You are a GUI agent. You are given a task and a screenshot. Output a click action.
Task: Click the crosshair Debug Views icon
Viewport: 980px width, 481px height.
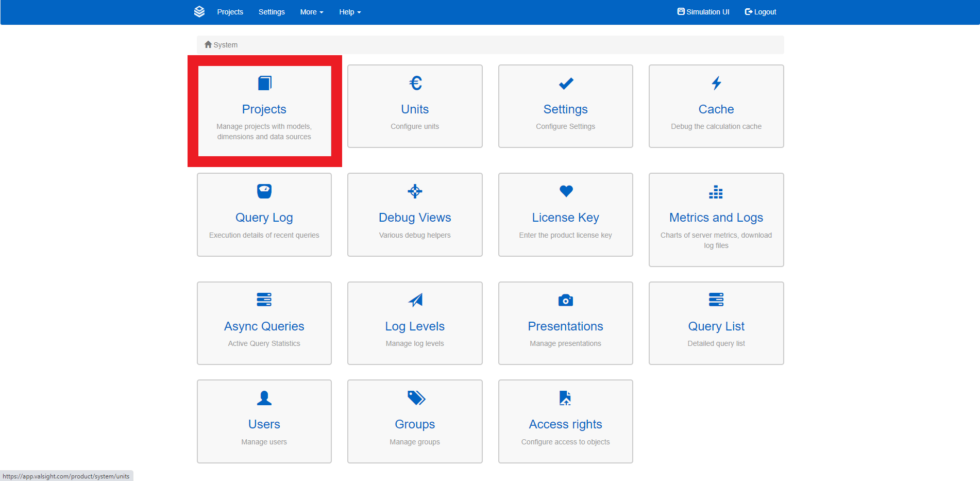pos(415,191)
